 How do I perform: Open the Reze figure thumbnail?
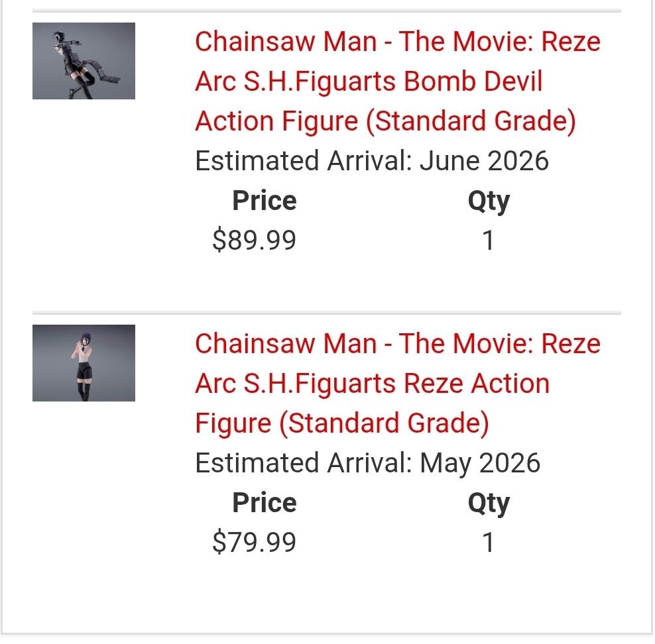[x=84, y=362]
